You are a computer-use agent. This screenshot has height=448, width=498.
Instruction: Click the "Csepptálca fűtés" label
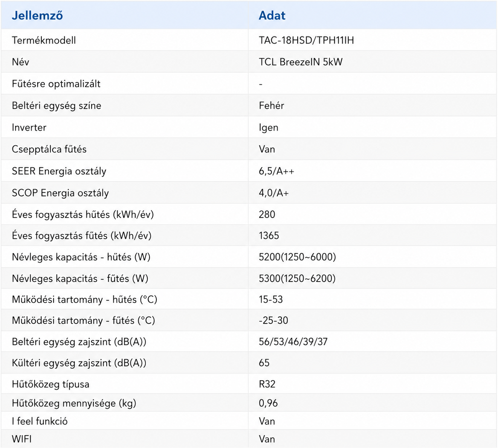[x=49, y=149]
